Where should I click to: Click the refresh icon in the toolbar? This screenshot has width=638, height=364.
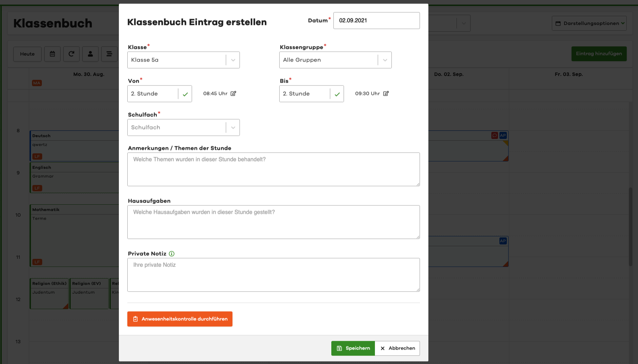point(71,54)
